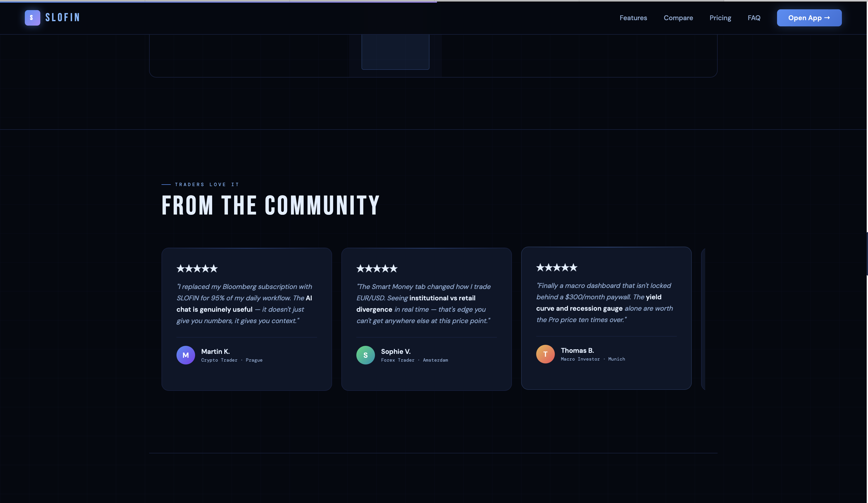Click the SLOFIN logo icon
This screenshot has height=503, width=868.
32,18
